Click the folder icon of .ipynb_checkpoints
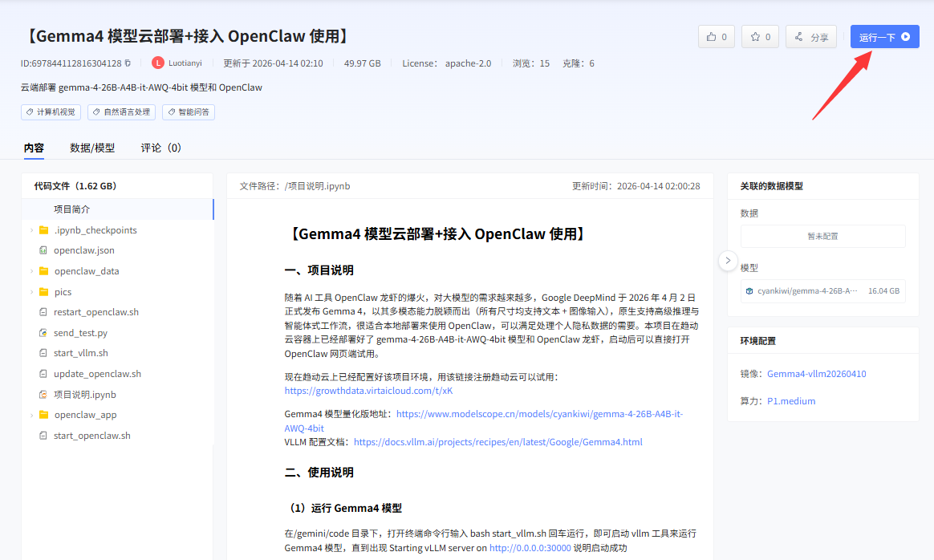Viewport: 934px width, 560px height. (x=43, y=230)
